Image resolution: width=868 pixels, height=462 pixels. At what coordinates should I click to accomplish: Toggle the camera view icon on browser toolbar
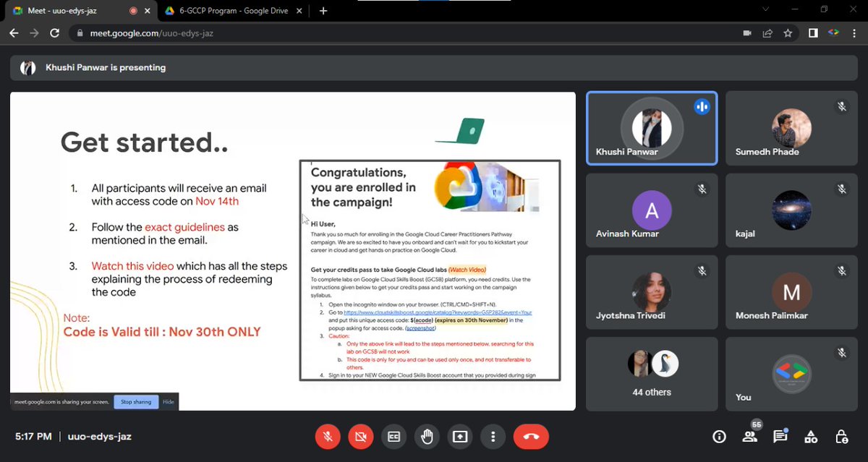coord(746,33)
